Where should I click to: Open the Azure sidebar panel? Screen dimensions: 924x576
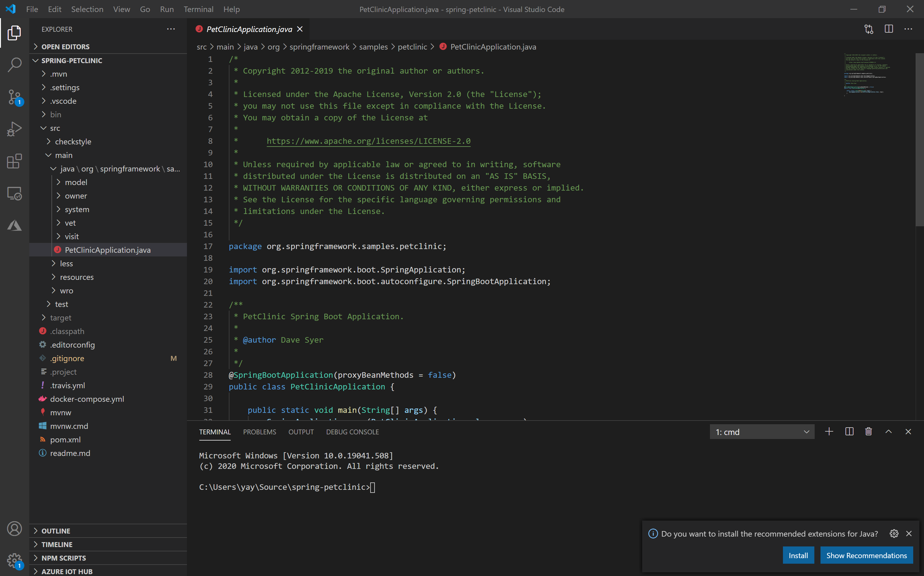[x=14, y=225]
